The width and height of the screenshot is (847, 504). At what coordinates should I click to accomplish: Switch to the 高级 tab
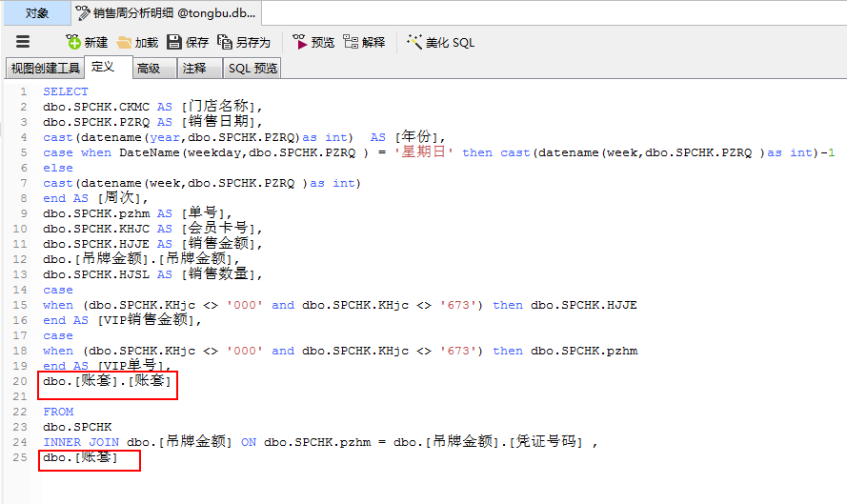pos(154,68)
